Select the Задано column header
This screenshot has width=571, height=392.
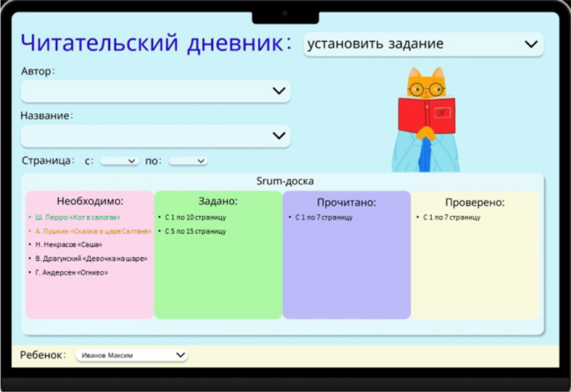(218, 201)
